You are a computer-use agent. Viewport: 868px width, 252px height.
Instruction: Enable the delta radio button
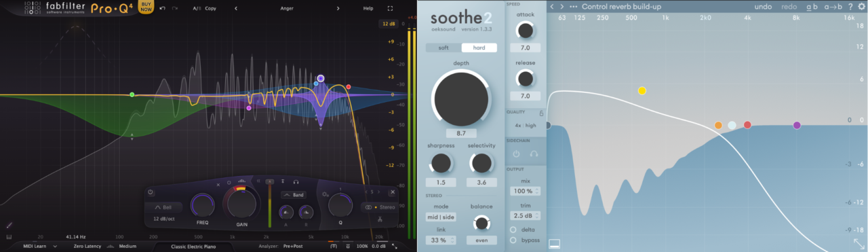pyautogui.click(x=513, y=229)
